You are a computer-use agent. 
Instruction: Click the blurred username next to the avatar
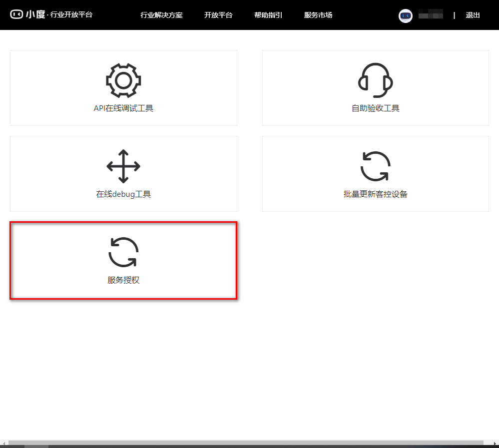tap(431, 15)
